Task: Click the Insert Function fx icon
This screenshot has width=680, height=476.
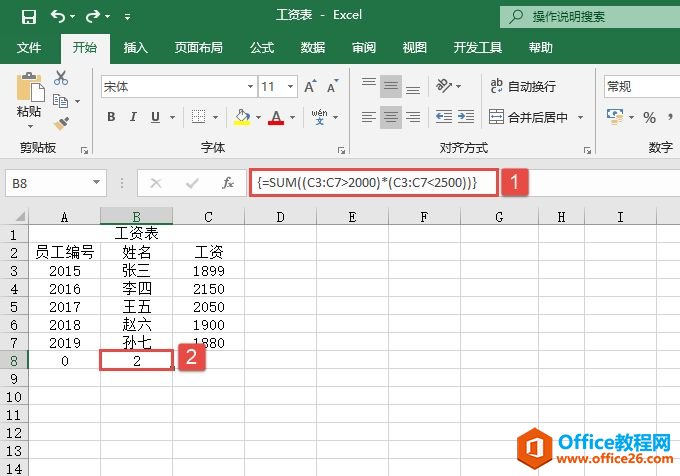Action: click(x=228, y=183)
